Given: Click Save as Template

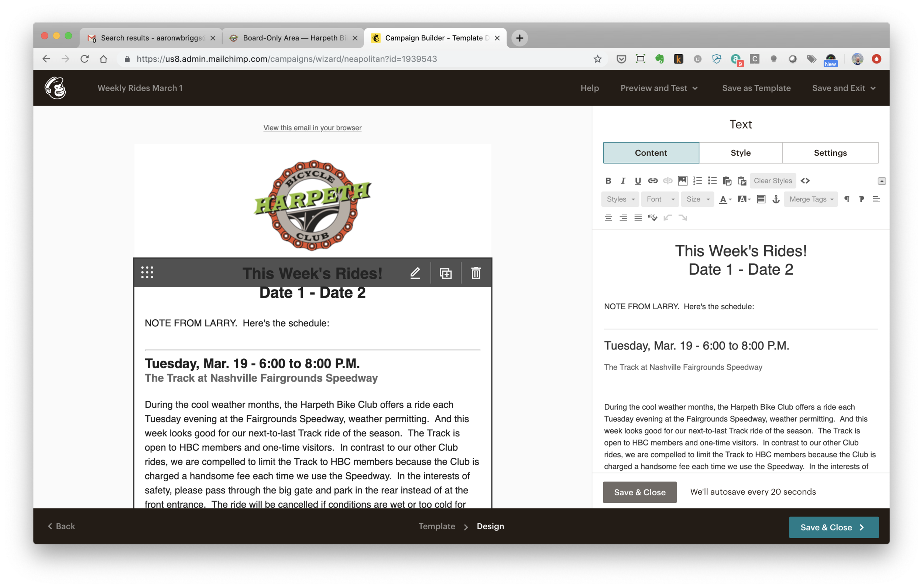Looking at the screenshot, I should point(756,88).
